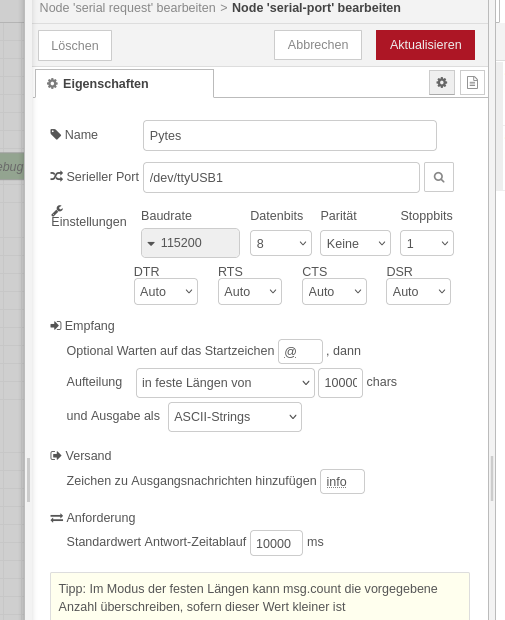Open node settings gear icon
Image resolution: width=505 pixels, height=620 pixels.
(x=442, y=83)
